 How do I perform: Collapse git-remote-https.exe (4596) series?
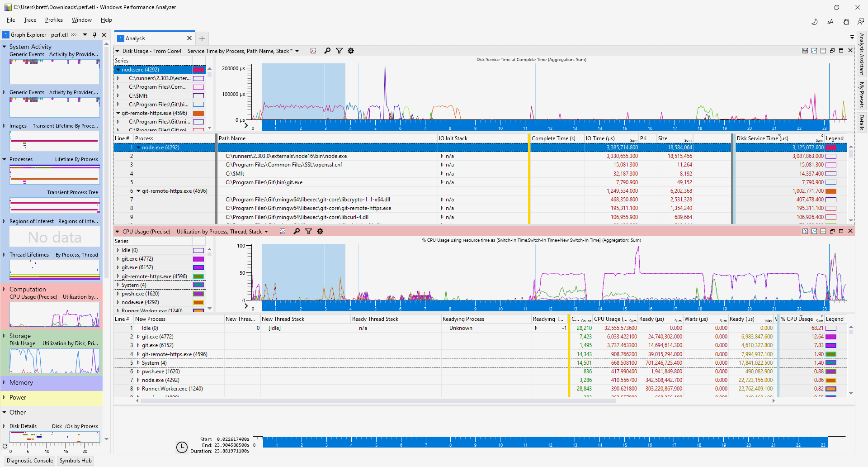[x=118, y=113]
